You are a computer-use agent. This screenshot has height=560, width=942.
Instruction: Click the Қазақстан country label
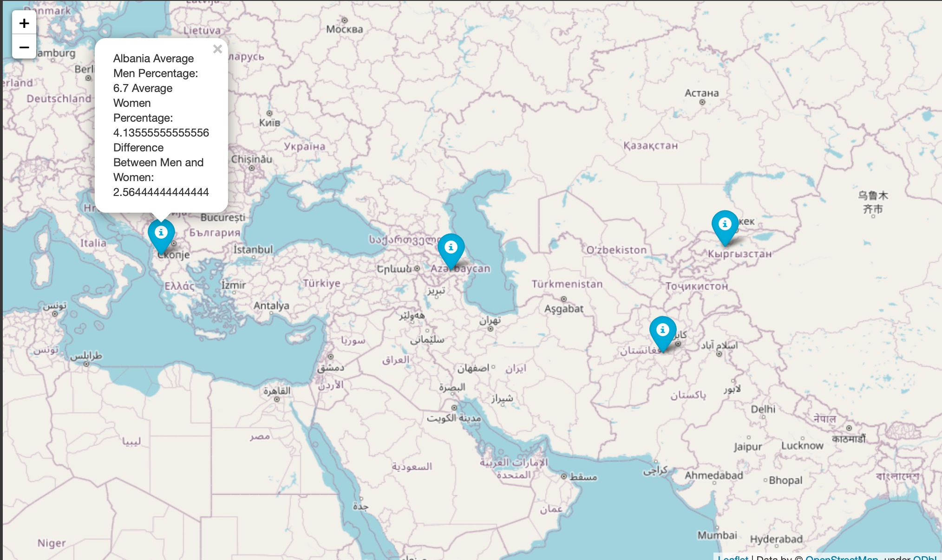(x=650, y=146)
